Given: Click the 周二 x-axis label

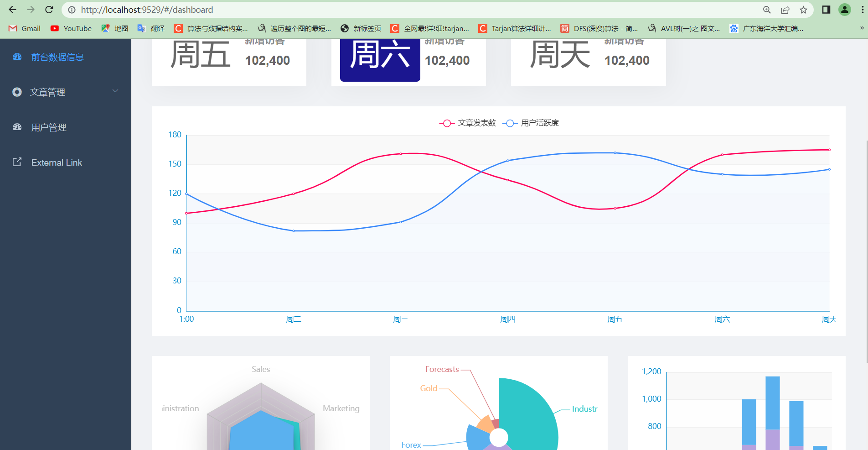Looking at the screenshot, I should pos(294,319).
